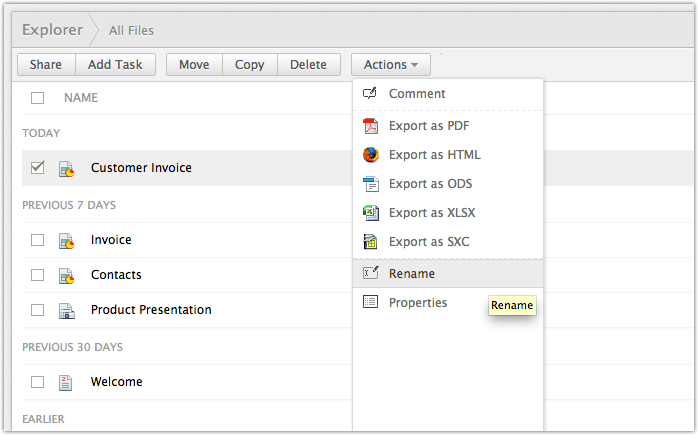Click the Properties list icon
The height and width of the screenshot is (435, 698).
click(370, 302)
